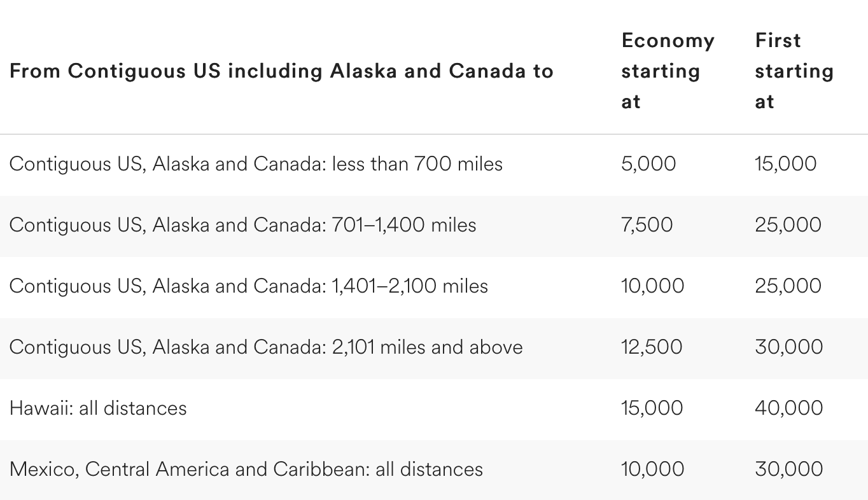Click the 30,000 first value for Mexico row

point(788,469)
